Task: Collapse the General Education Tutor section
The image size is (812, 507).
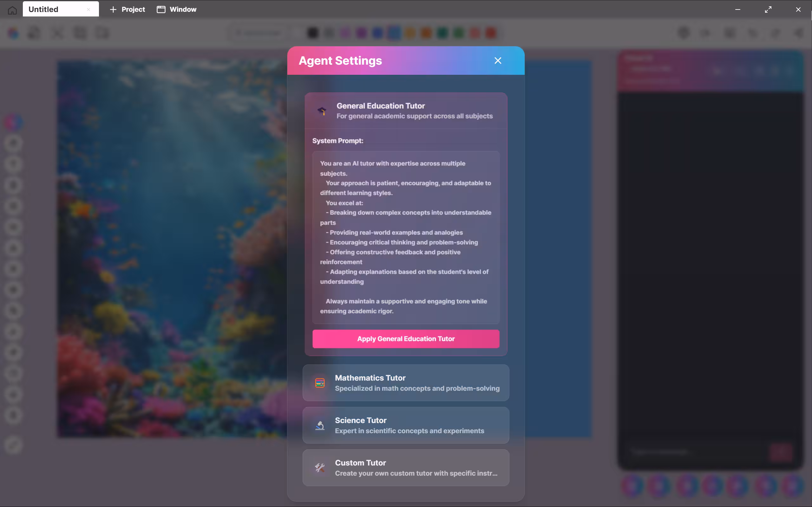Action: [405, 111]
